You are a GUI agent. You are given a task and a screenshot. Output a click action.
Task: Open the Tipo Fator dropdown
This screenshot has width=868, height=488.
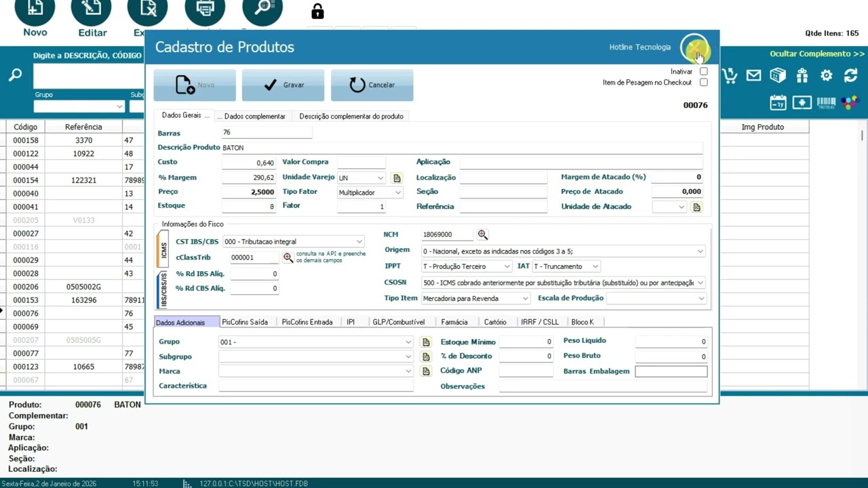coord(398,192)
